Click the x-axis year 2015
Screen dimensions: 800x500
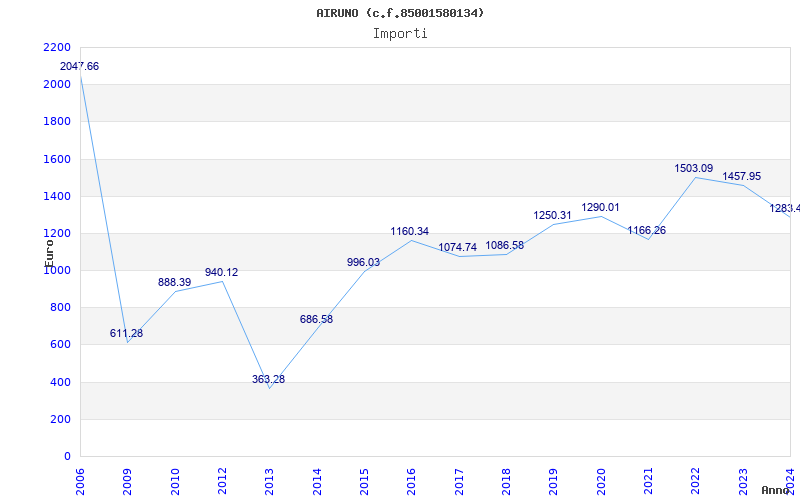364,482
